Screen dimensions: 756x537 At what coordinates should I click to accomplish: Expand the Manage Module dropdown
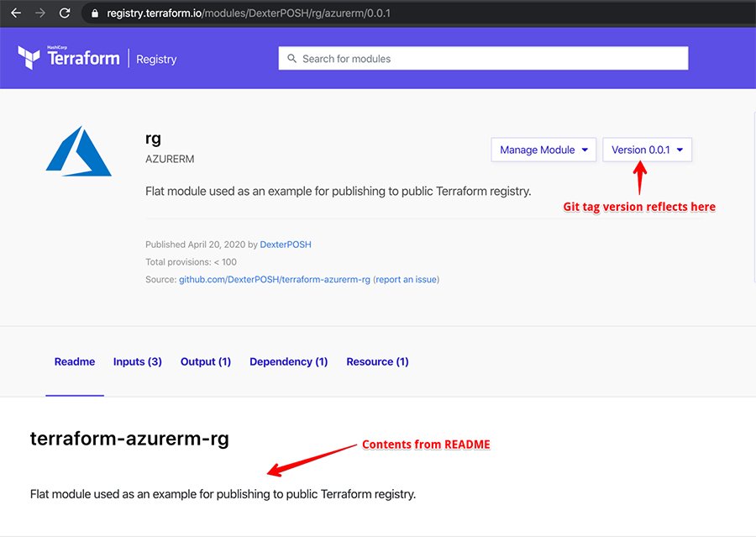point(543,150)
